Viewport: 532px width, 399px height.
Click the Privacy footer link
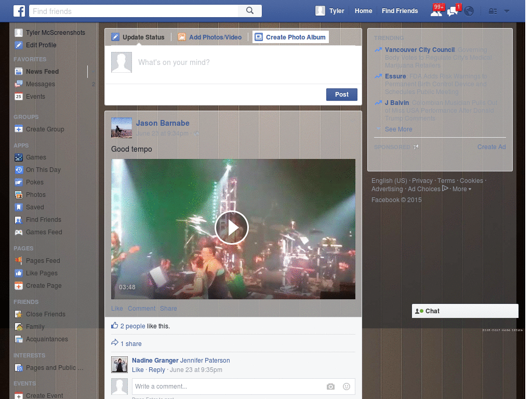click(422, 180)
